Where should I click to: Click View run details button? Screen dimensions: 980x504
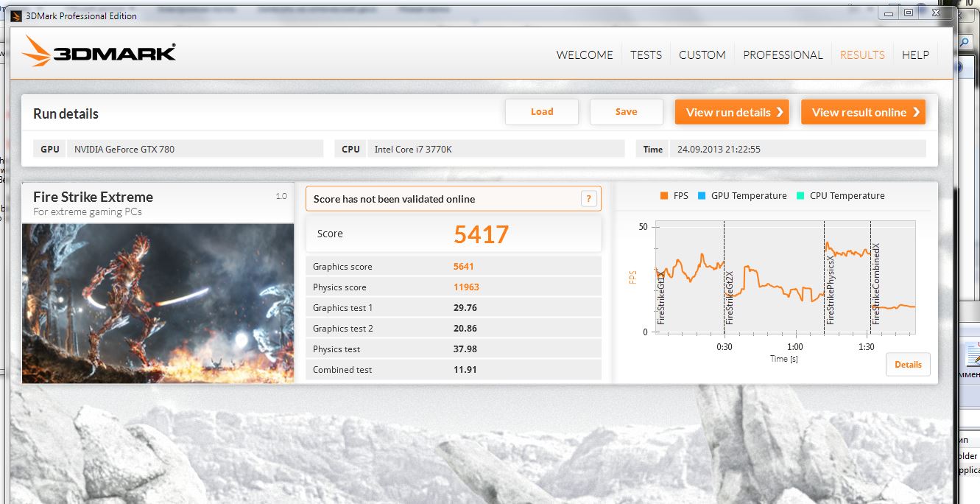click(x=732, y=112)
